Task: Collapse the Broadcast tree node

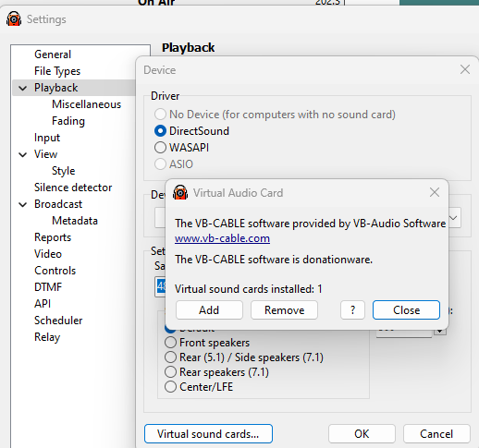Action: (23, 204)
